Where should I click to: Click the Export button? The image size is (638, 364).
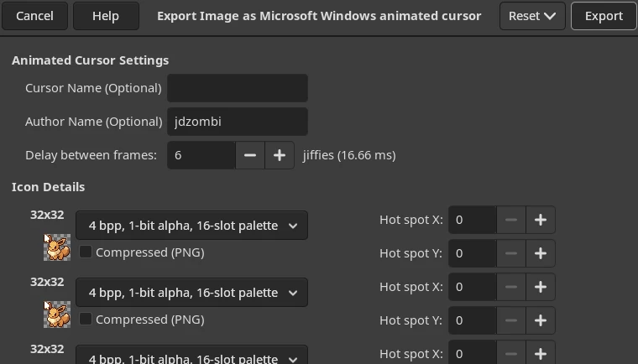pyautogui.click(x=604, y=16)
